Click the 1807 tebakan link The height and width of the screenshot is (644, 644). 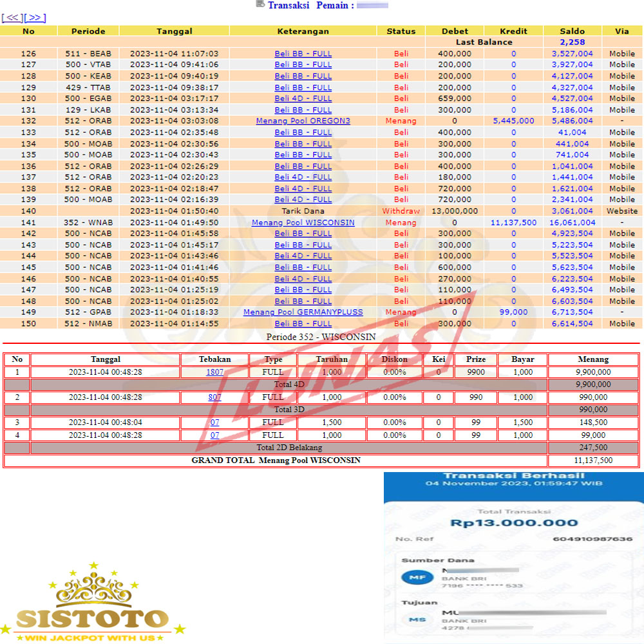coord(214,372)
